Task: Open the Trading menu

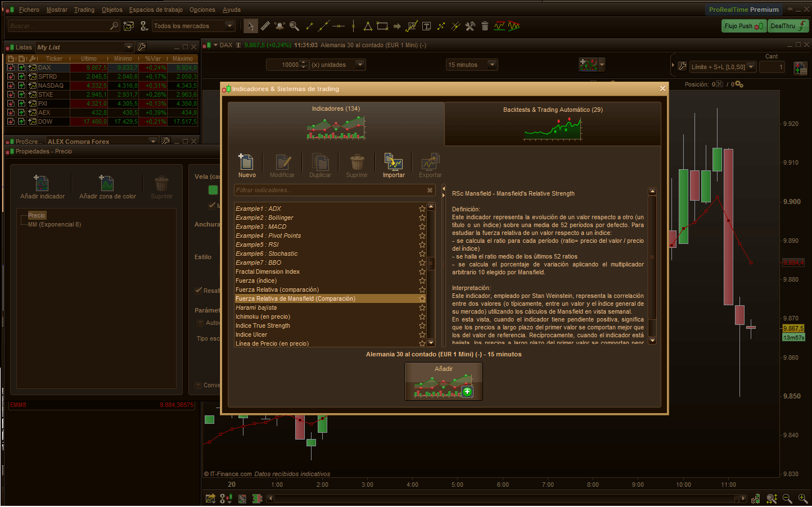Action: [x=84, y=10]
